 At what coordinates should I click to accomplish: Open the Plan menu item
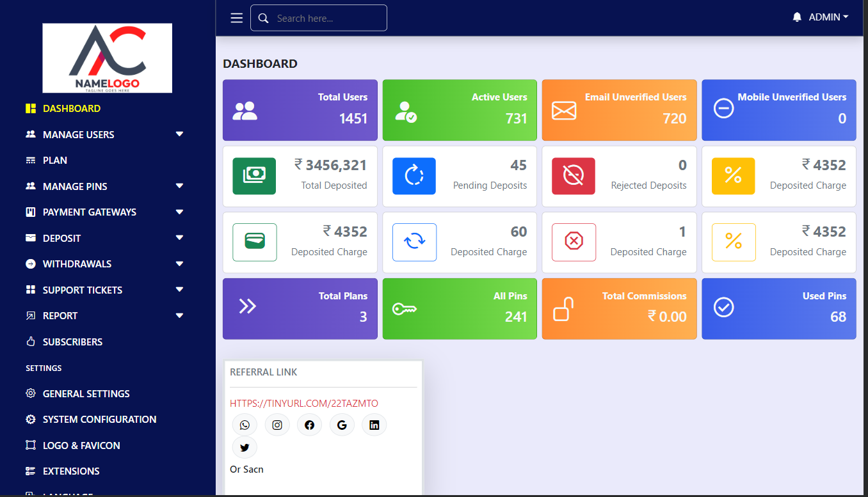(55, 160)
